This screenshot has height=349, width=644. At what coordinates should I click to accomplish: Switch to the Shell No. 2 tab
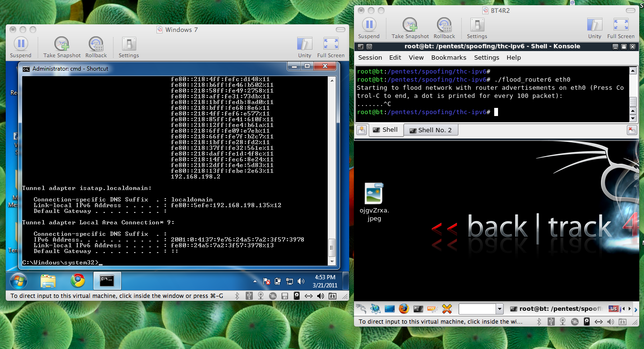pos(430,130)
